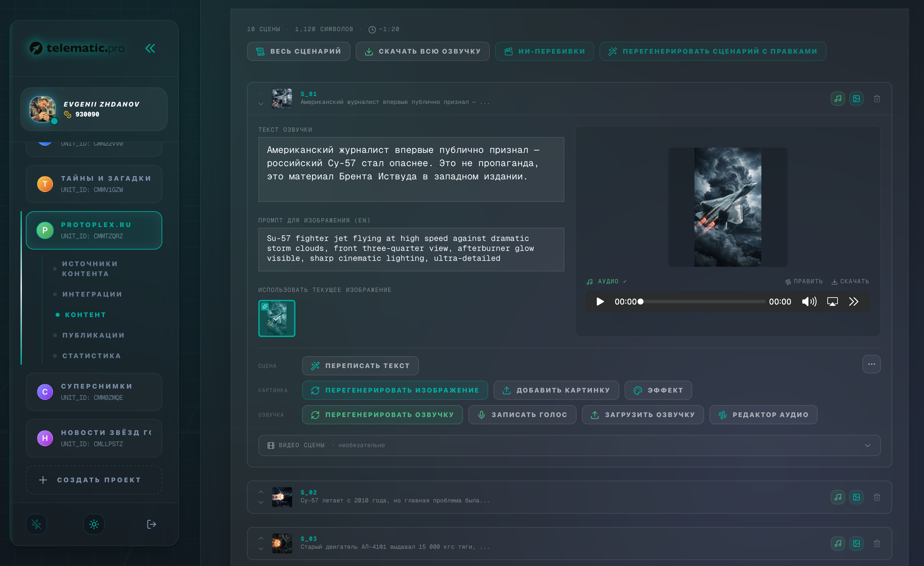Click the S_01 image icon

click(856, 99)
